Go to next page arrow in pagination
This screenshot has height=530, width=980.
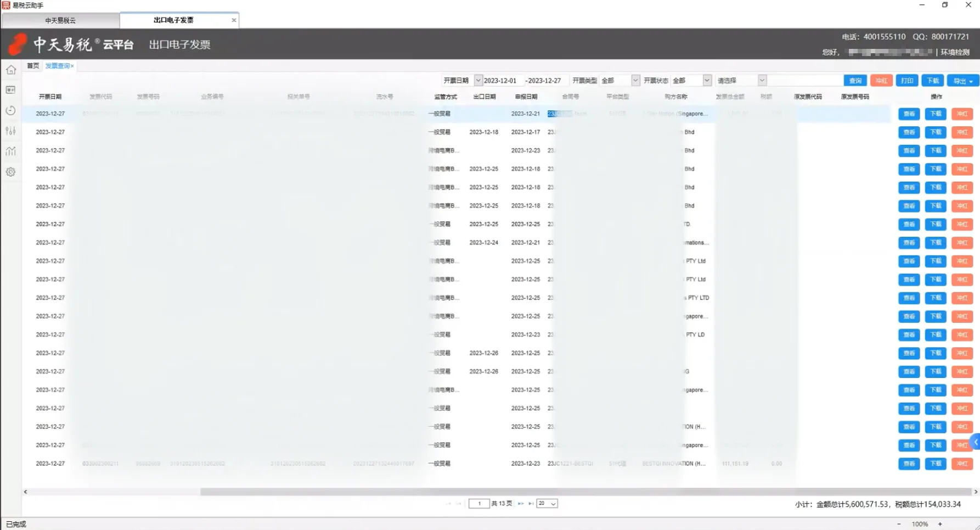(521, 504)
